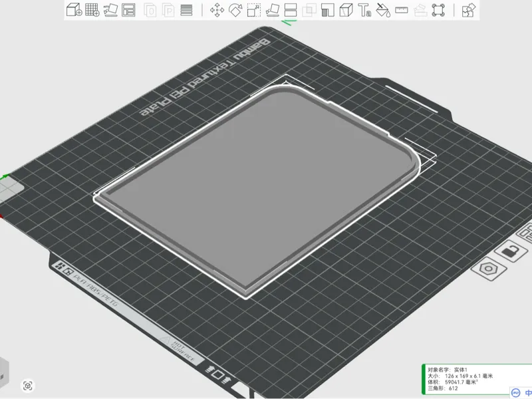Open the Seam Painting tool
532x399 pixels.
point(346,10)
